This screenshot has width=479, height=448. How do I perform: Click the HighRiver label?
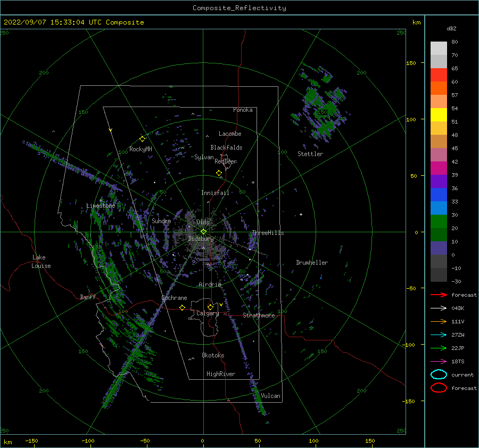(221, 374)
